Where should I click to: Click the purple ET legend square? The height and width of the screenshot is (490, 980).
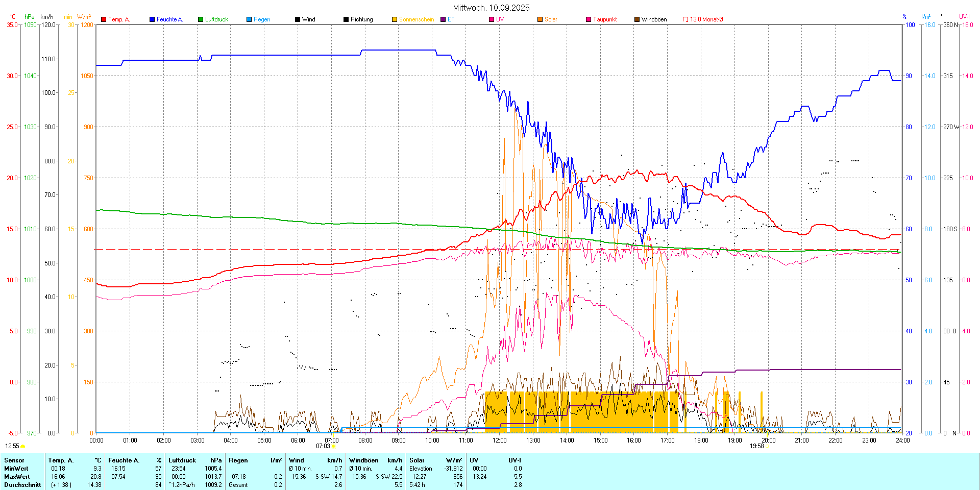pyautogui.click(x=443, y=19)
